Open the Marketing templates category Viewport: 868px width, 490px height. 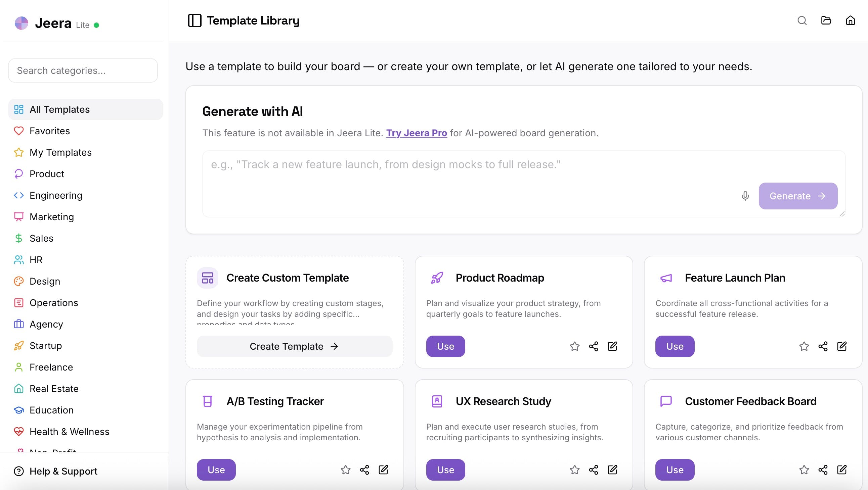coord(51,217)
